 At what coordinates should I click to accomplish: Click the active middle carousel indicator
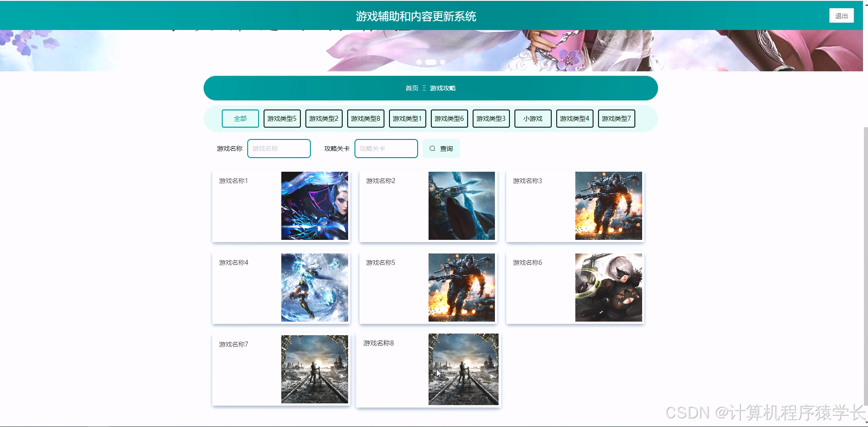coord(431,62)
